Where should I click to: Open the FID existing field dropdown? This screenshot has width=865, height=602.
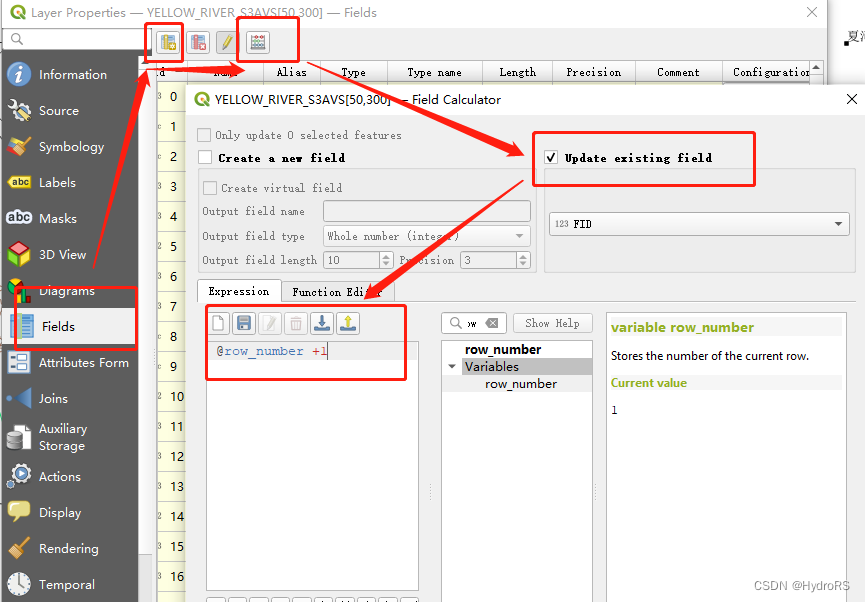click(x=699, y=224)
